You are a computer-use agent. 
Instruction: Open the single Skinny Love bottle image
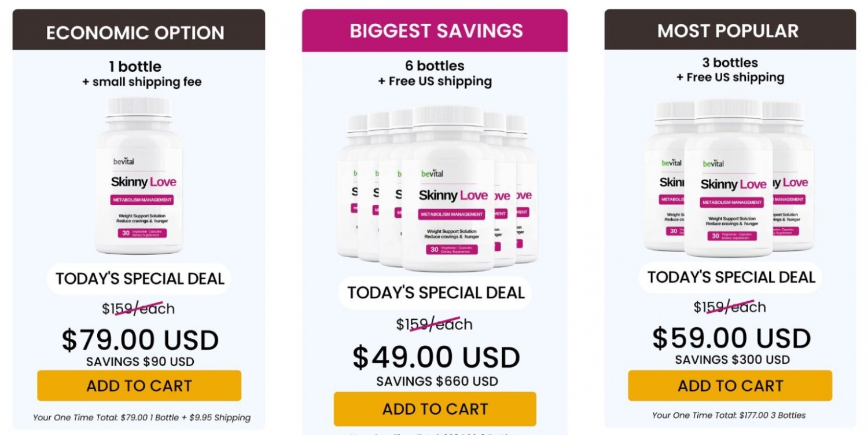139,176
